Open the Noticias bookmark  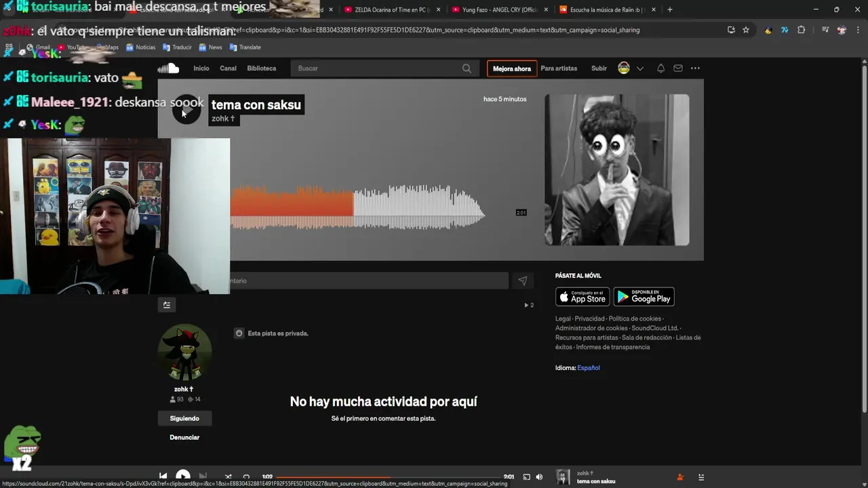[140, 47]
